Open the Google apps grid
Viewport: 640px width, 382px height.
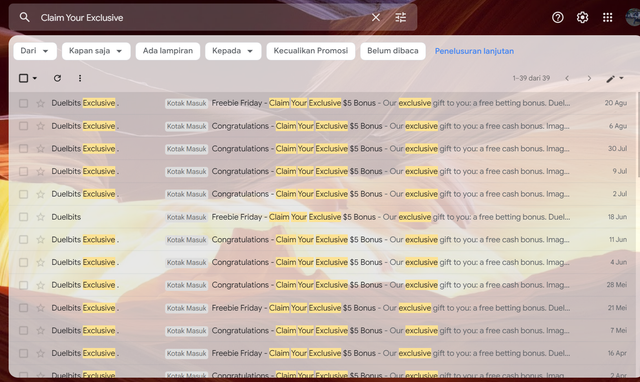[607, 18]
